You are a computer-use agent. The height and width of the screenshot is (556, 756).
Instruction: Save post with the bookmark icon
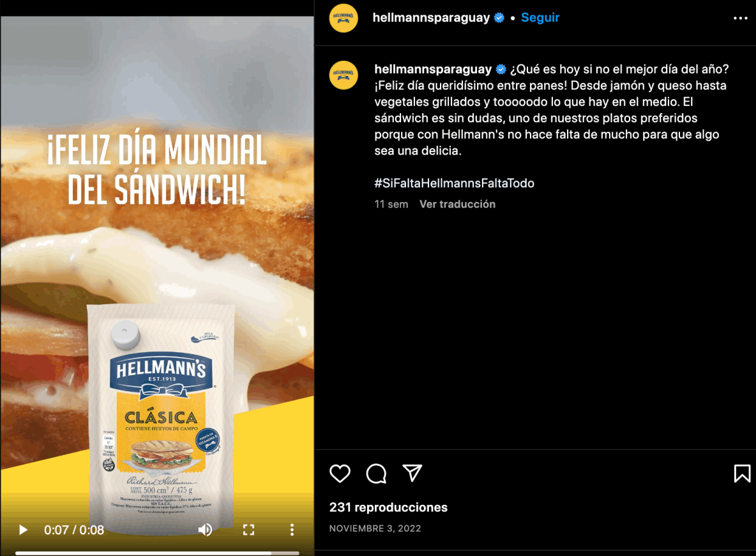coord(742,474)
